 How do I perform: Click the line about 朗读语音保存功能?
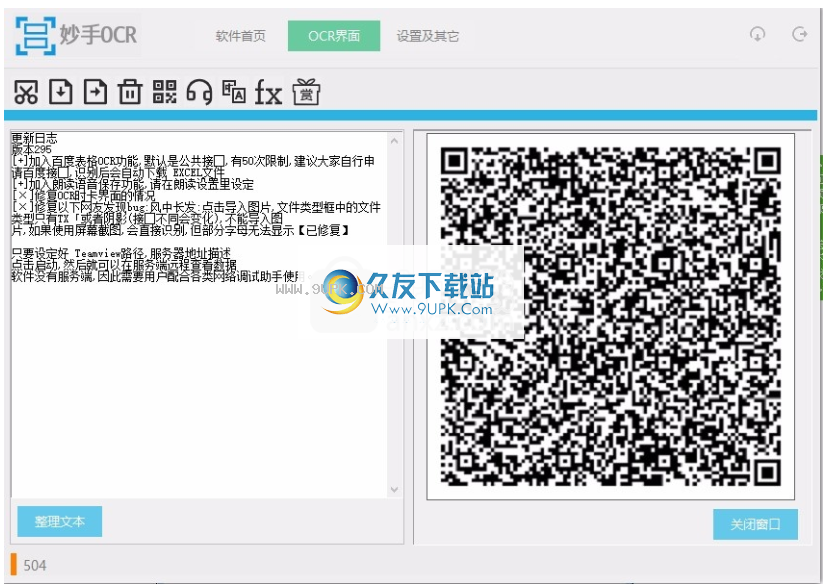pos(133,184)
